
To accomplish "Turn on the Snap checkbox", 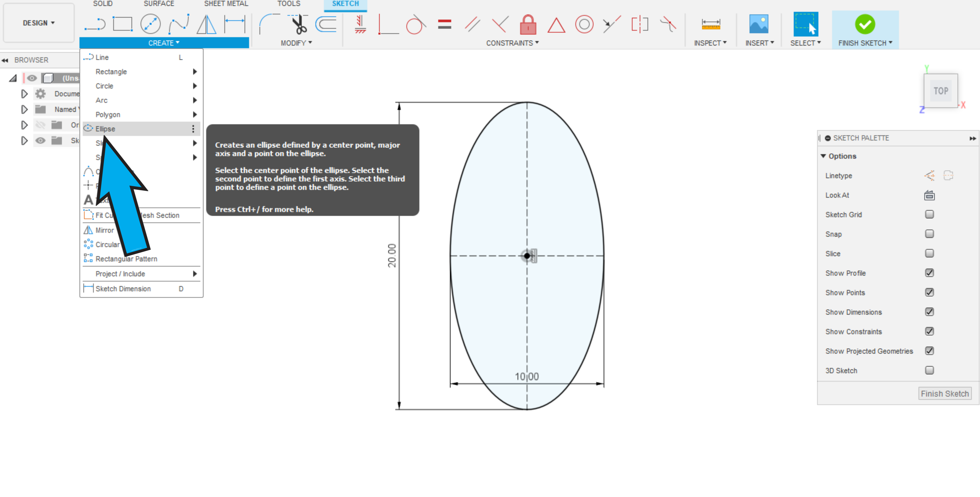I will [929, 234].
